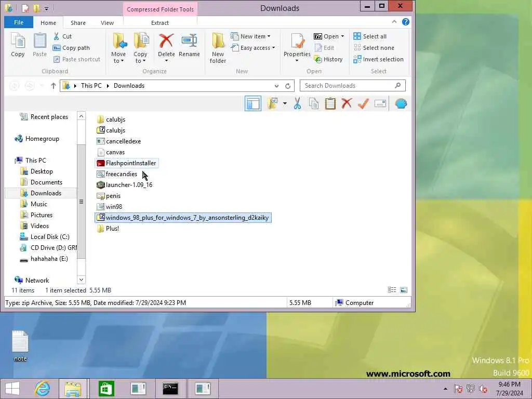Click Copy path in the ribbon
Image resolution: width=532 pixels, height=399 pixels.
coord(72,48)
